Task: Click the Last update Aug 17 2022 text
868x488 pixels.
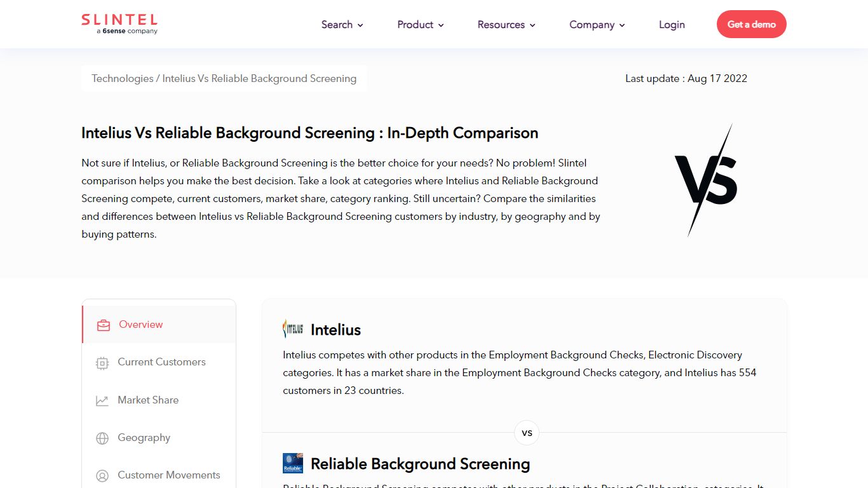Action: pyautogui.click(x=686, y=79)
